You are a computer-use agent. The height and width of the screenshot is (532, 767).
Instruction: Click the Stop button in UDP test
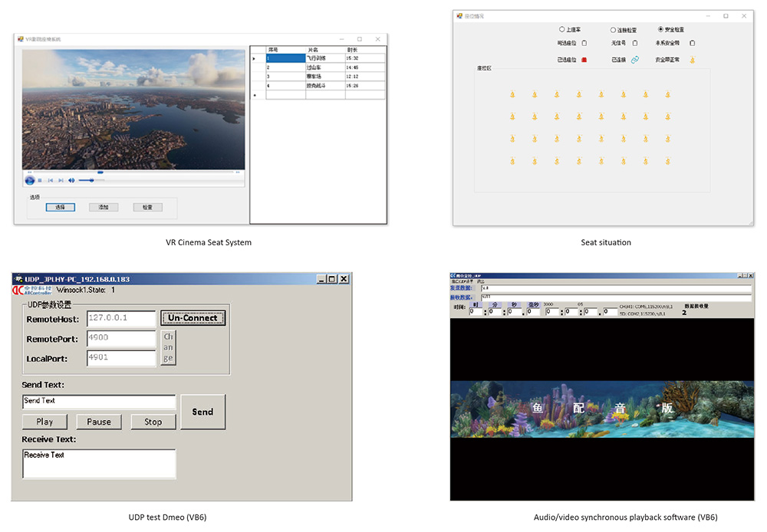pyautogui.click(x=153, y=422)
